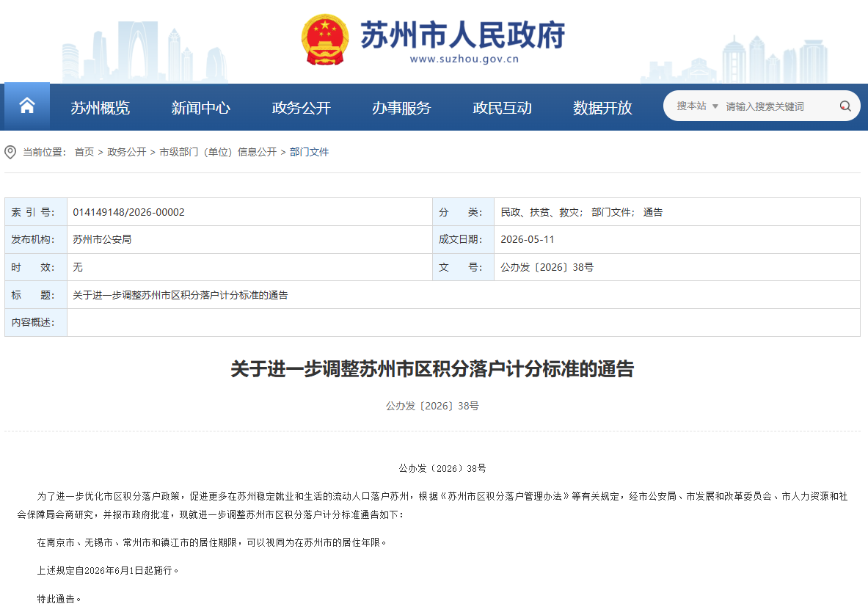Open the 数据开放 section
This screenshot has width=868, height=612.
click(602, 107)
